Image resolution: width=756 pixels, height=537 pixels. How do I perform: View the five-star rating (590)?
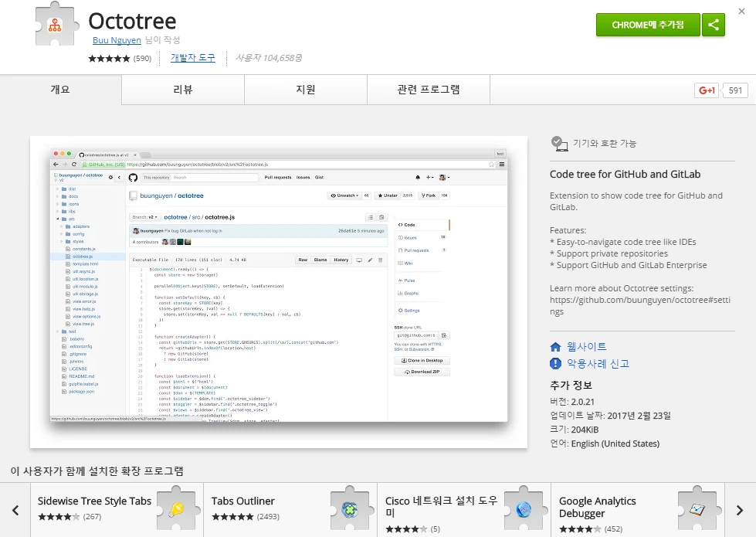(120, 59)
